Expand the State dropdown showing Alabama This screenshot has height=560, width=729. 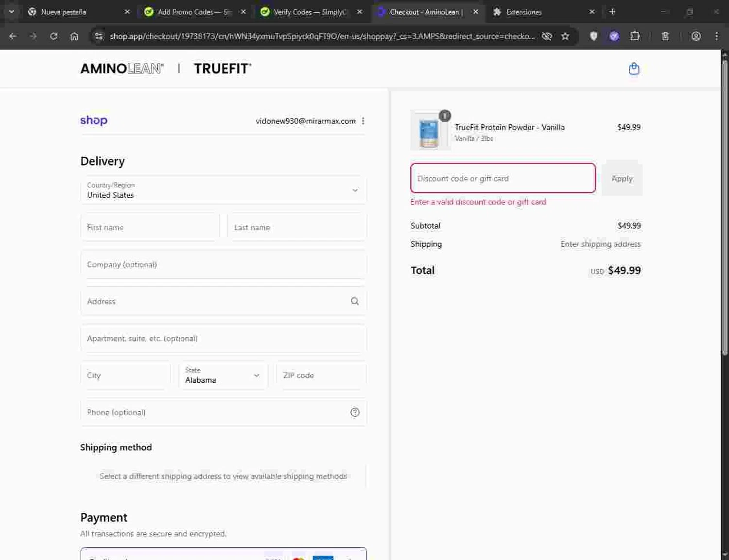223,375
